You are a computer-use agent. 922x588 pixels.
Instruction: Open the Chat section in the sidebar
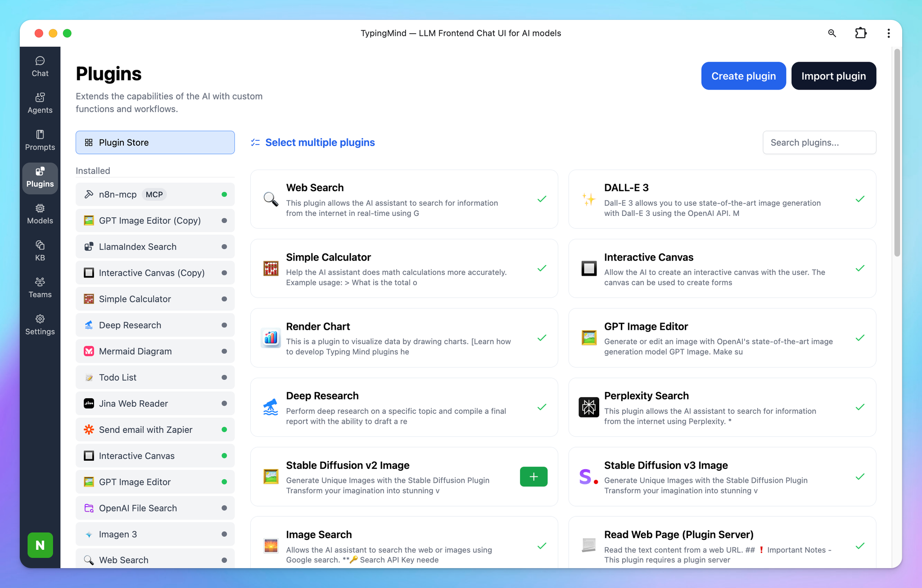click(40, 66)
